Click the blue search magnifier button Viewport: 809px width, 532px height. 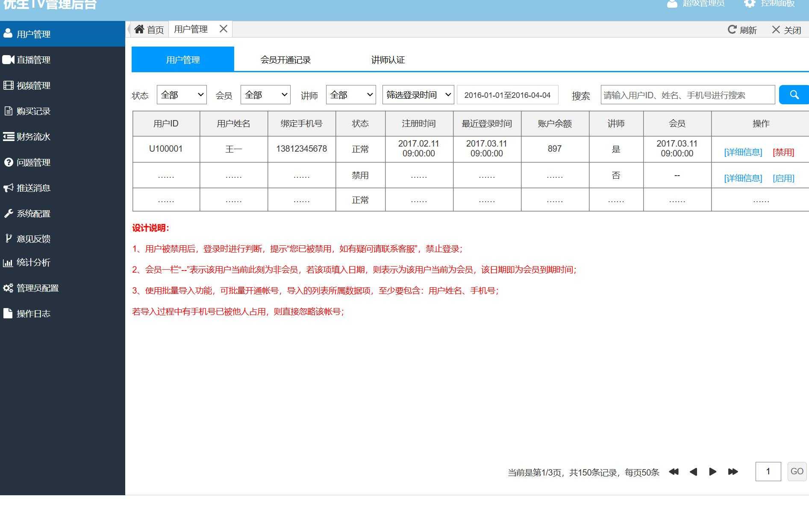(x=794, y=94)
